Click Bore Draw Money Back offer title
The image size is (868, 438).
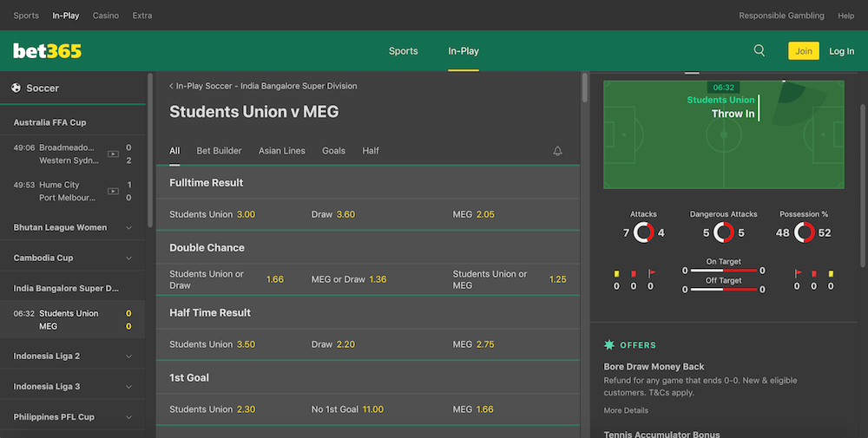coord(654,367)
